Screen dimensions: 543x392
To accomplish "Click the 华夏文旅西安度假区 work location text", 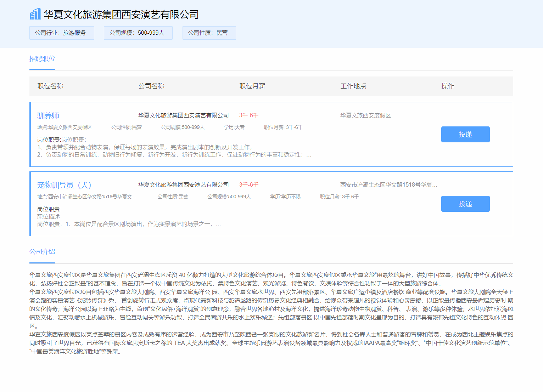I will pyautogui.click(x=365, y=115).
